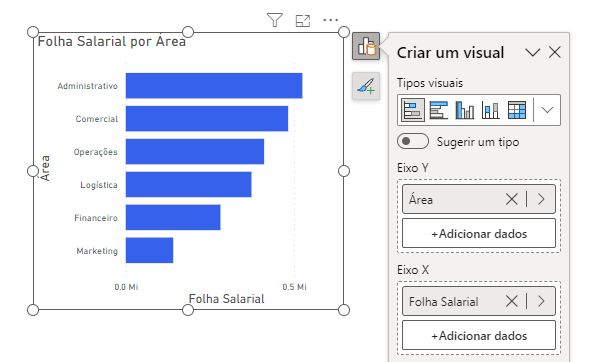
Task: Remove Folha Salarial field from Eixo X
Action: click(x=512, y=301)
